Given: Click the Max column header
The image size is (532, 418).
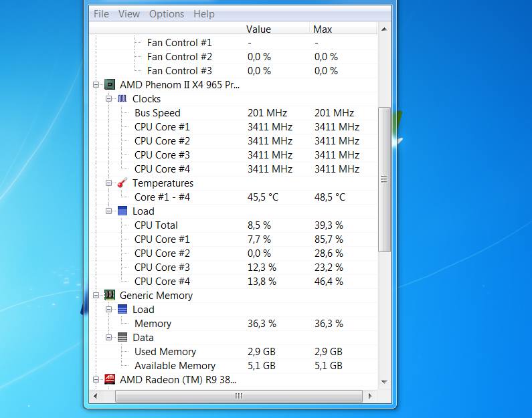Looking at the screenshot, I should point(323,29).
